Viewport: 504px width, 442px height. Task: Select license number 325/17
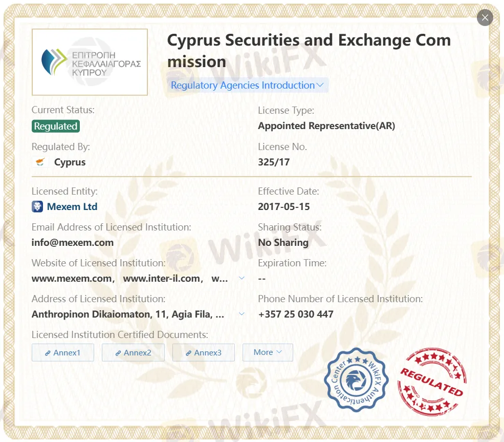[274, 162]
